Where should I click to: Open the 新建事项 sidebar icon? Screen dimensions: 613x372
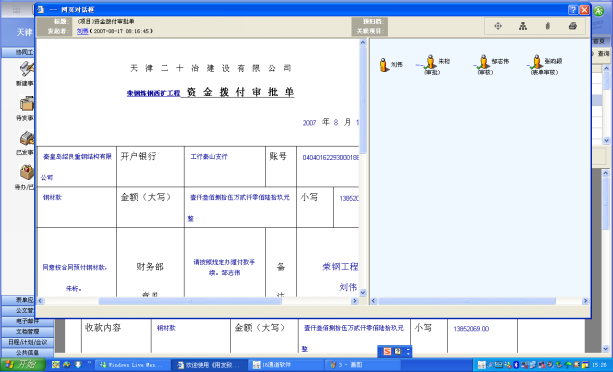click(27, 70)
